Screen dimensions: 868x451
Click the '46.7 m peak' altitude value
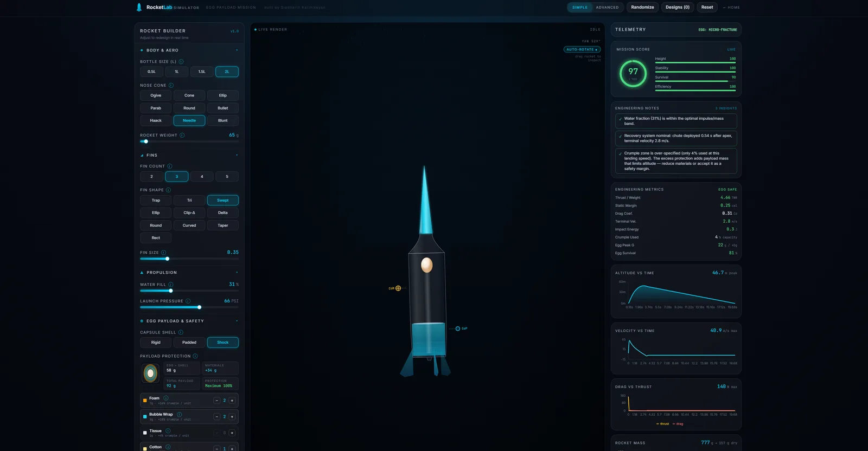click(724, 273)
